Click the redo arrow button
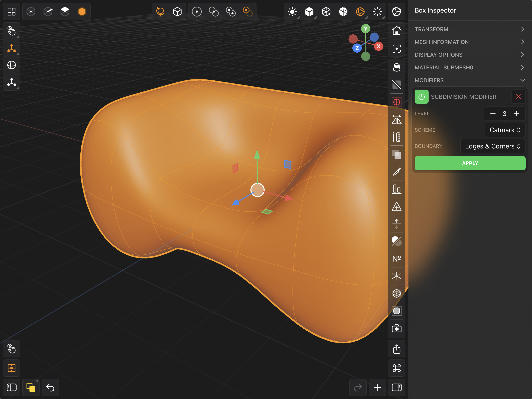532x399 pixels. pyautogui.click(x=358, y=387)
